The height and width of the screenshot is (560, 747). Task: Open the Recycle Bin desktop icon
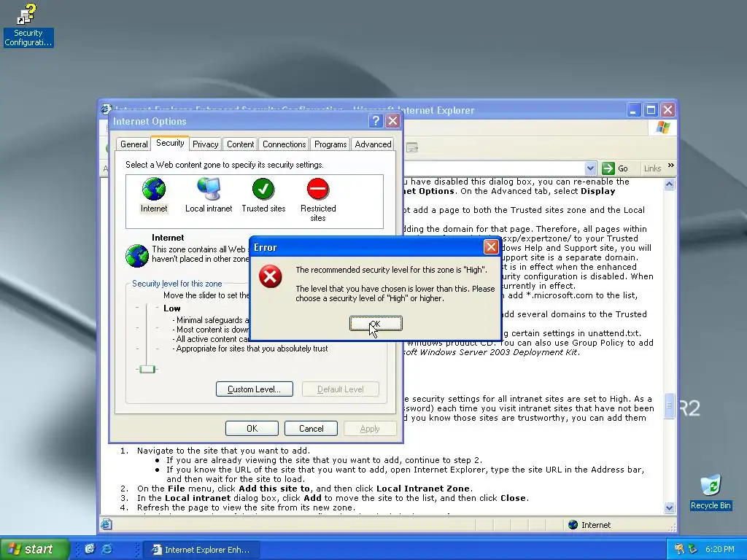click(x=711, y=492)
